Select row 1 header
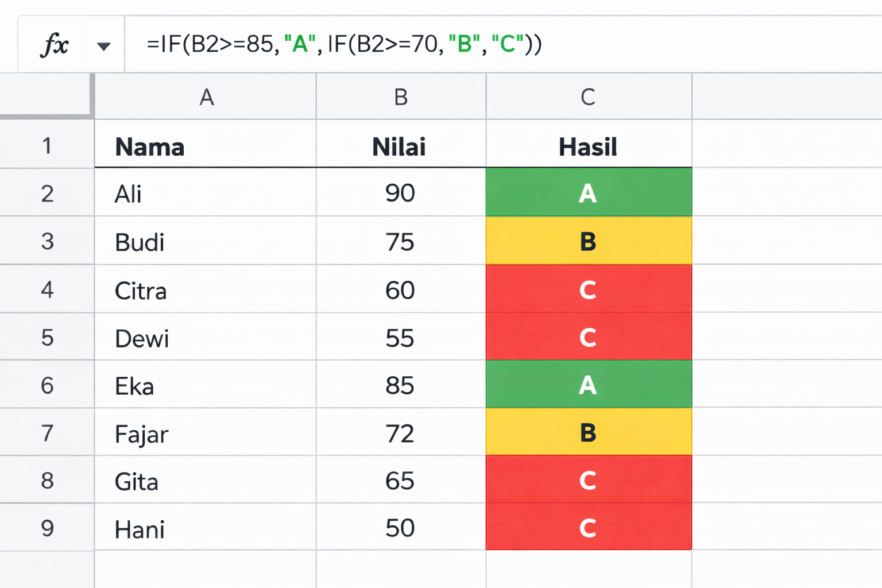This screenshot has height=588, width=882. (x=47, y=145)
